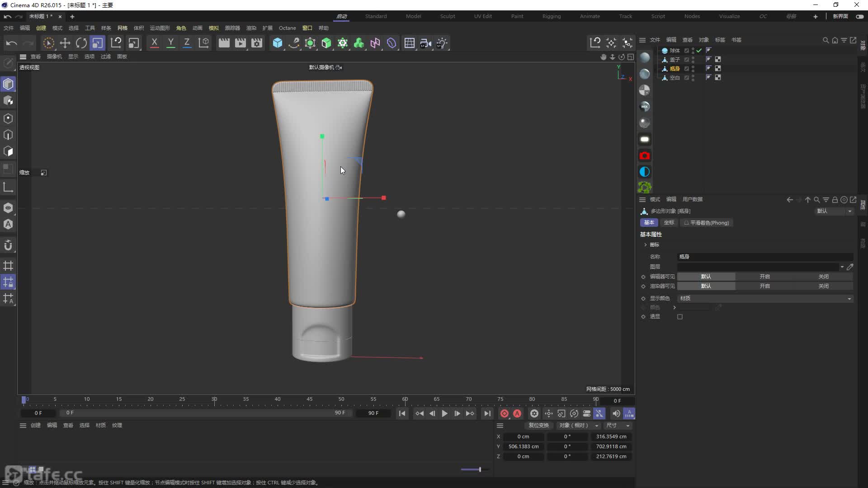Click the Undo arrow in top toolbar
Image resolution: width=868 pixels, height=488 pixels.
coord(12,43)
